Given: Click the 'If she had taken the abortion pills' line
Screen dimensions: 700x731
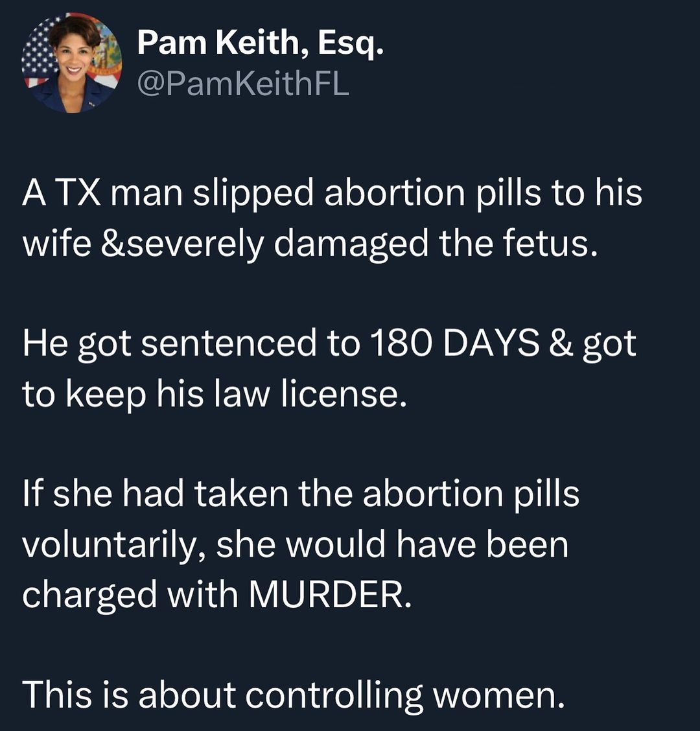Looking at the screenshot, I should tap(301, 495).
